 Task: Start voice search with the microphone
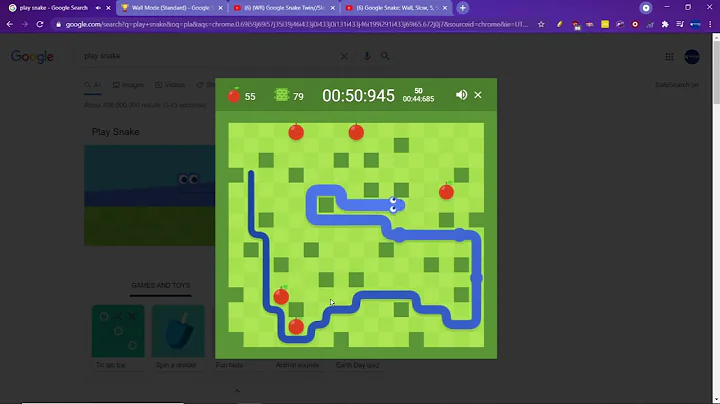366,56
